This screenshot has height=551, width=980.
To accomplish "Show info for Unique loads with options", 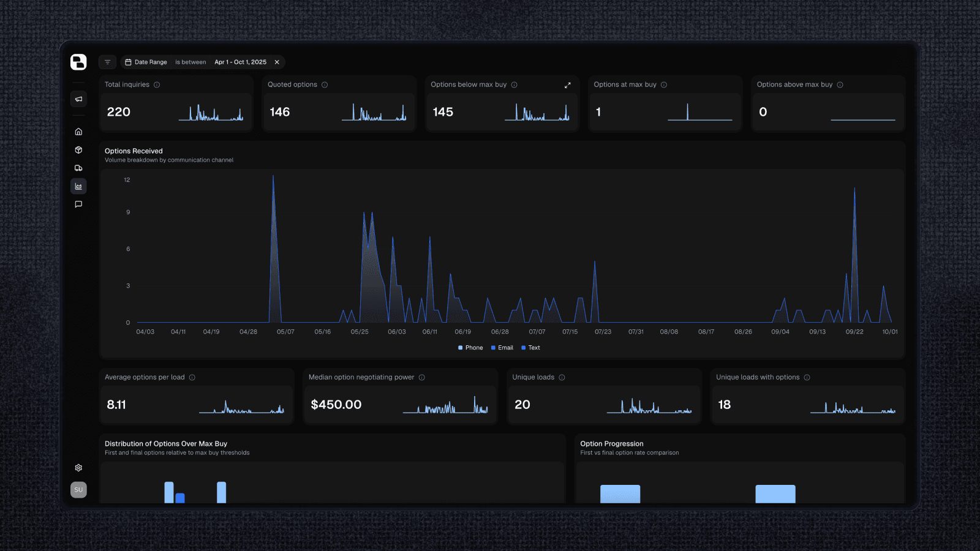I will (807, 378).
